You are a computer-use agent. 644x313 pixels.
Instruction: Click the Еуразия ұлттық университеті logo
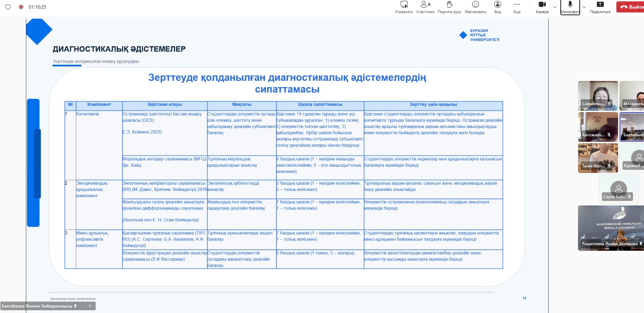pyautogui.click(x=479, y=35)
